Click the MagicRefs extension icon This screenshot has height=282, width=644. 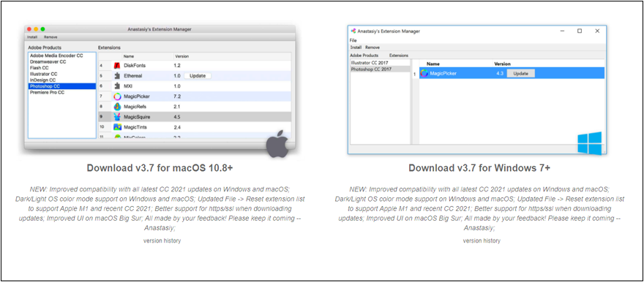(117, 107)
